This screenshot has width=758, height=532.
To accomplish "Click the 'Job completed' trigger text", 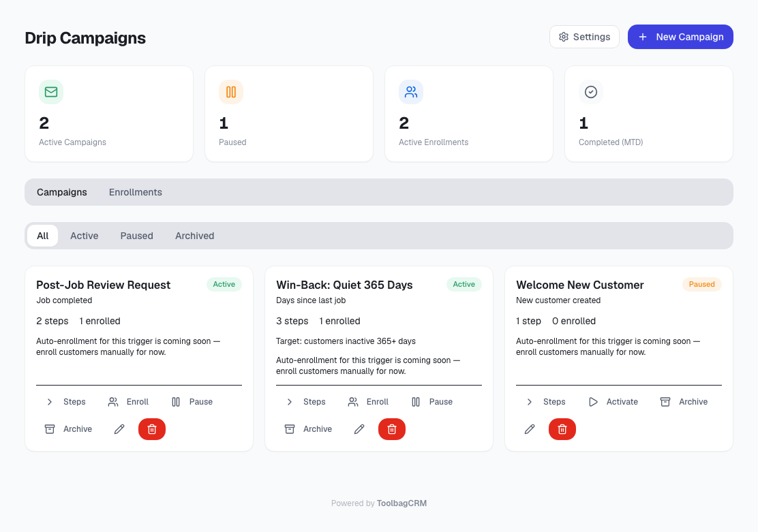I will (x=64, y=300).
